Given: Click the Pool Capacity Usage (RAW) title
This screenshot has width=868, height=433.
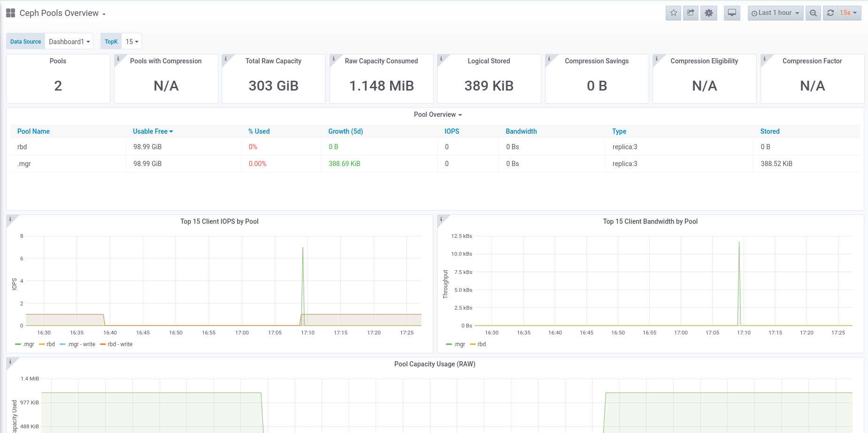Looking at the screenshot, I should pos(435,364).
